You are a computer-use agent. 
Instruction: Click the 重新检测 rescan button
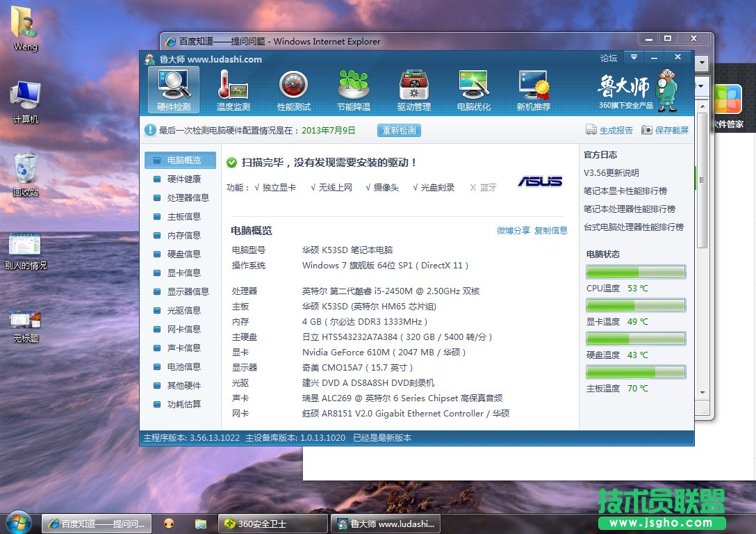[x=398, y=130]
